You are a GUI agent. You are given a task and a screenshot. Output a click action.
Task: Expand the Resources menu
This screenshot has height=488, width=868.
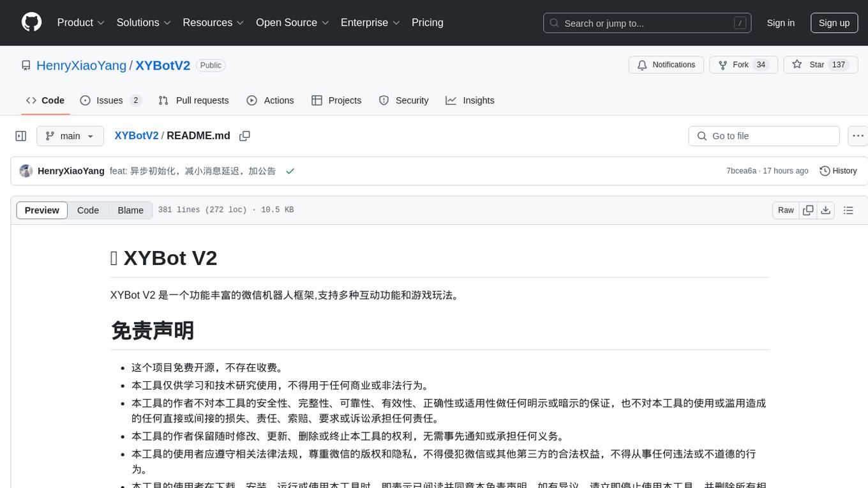[x=214, y=22]
